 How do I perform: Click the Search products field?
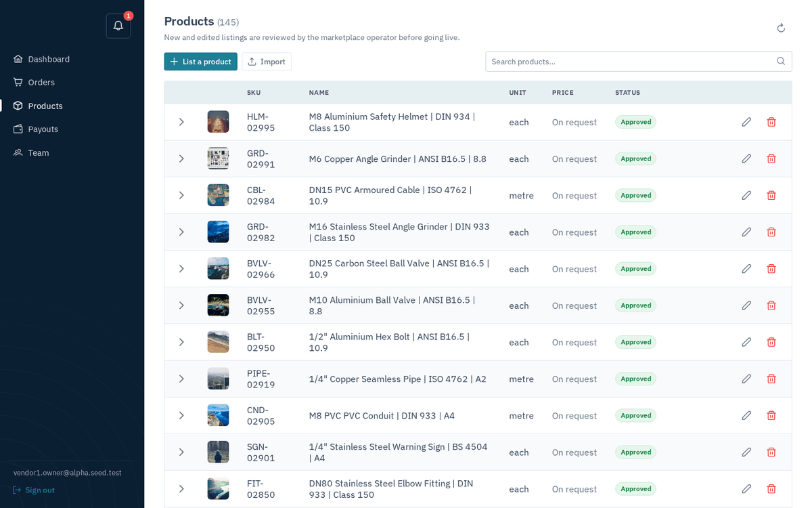click(x=638, y=61)
